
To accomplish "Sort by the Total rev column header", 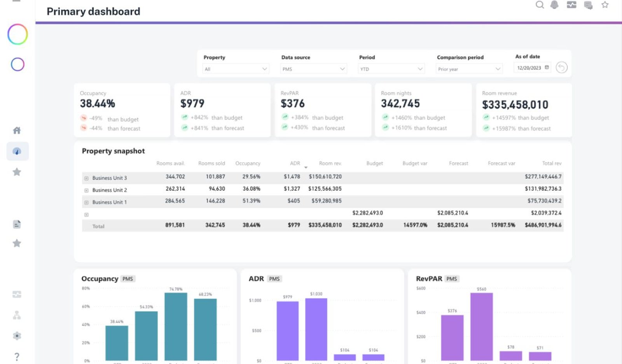I will (552, 164).
